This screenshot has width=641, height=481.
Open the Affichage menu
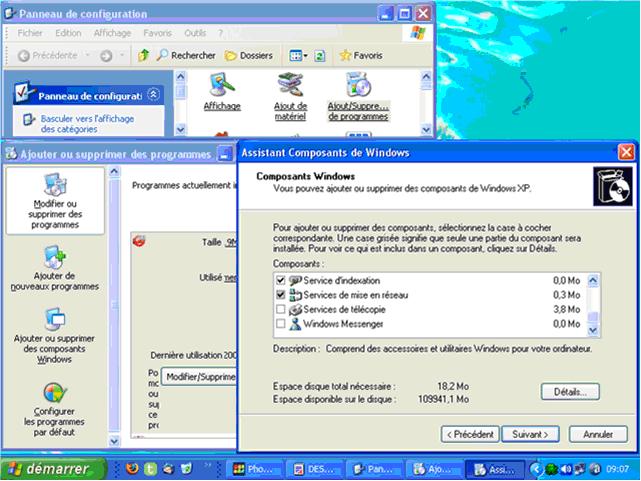pyautogui.click(x=112, y=33)
